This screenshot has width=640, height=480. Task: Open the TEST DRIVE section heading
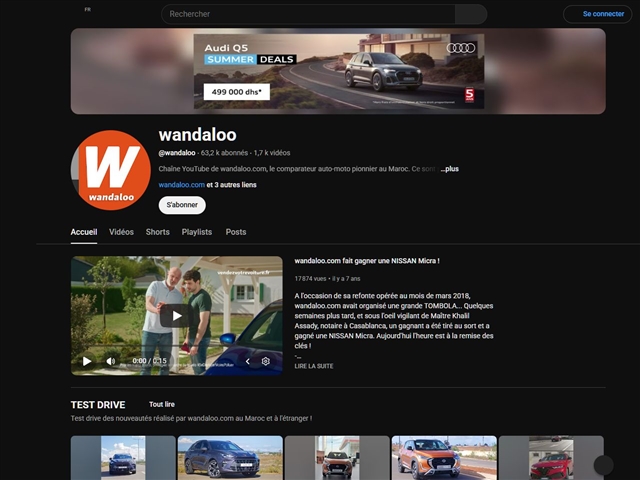pos(98,405)
